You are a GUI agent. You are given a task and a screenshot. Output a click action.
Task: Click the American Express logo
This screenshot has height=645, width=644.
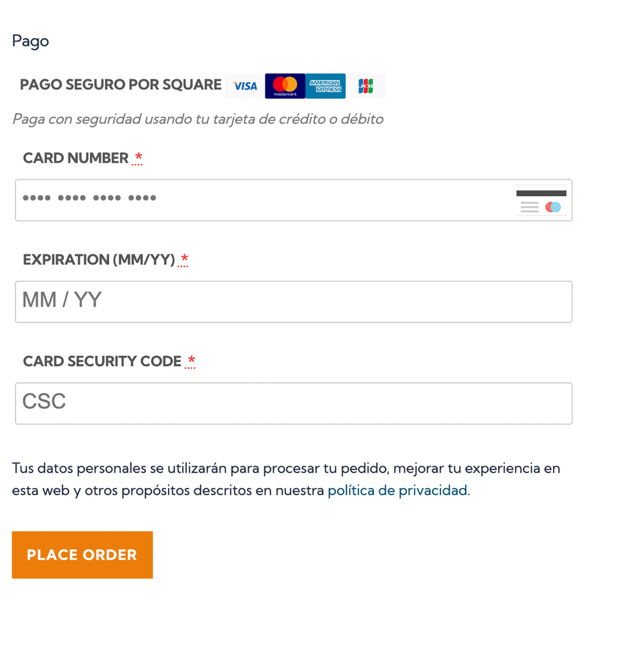[x=326, y=86]
